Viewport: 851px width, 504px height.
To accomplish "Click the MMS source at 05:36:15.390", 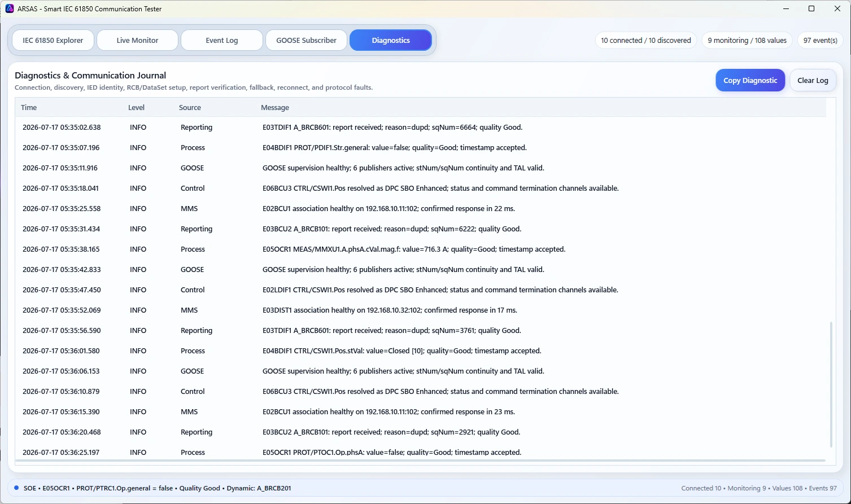I will coord(189,412).
